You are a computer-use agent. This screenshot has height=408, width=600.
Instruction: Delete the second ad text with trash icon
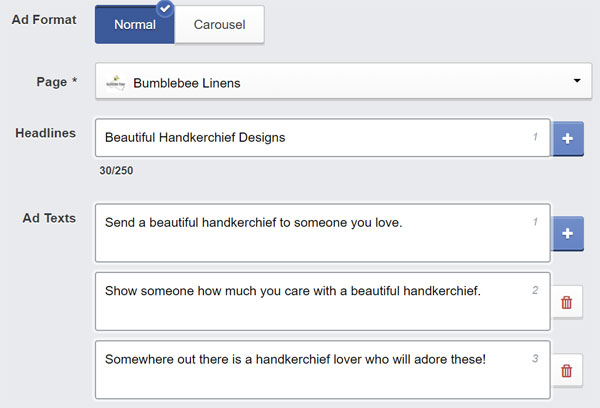pos(567,302)
